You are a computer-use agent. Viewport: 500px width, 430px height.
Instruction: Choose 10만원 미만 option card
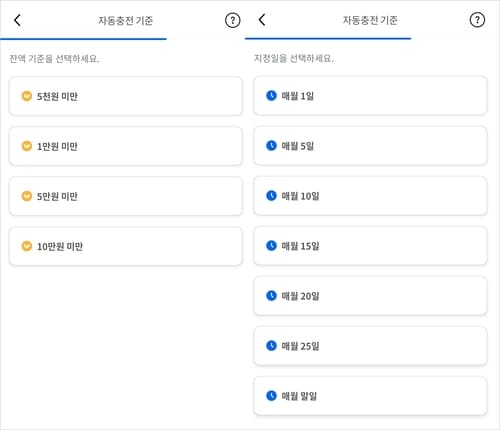126,246
